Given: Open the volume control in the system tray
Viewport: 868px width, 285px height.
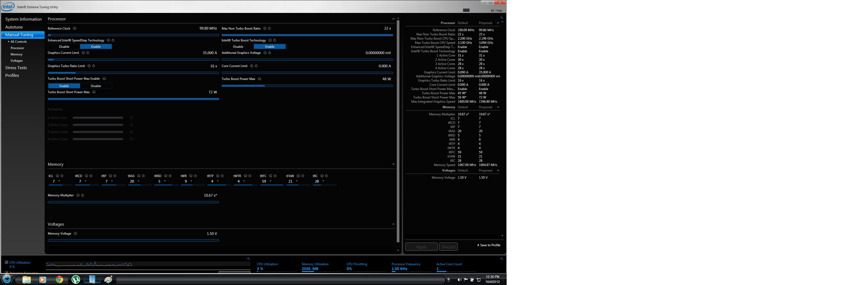Looking at the screenshot, I should pos(459,280).
